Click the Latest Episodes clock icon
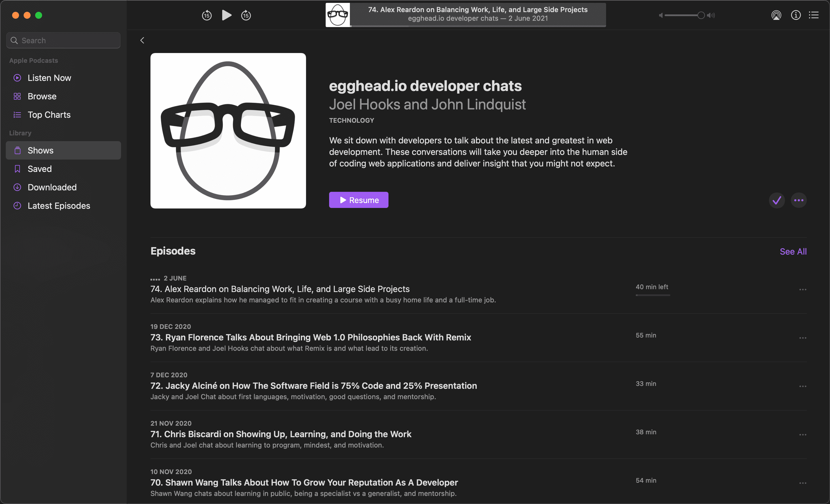 (x=17, y=206)
